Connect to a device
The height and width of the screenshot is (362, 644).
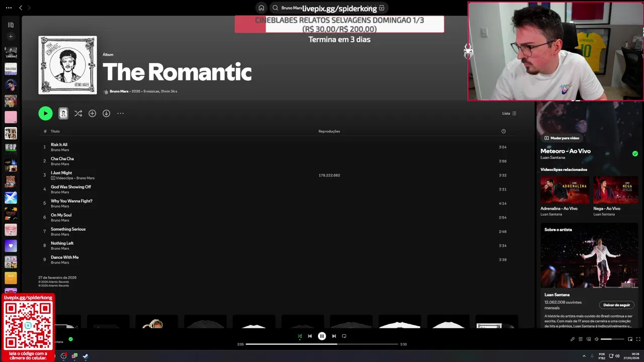click(589, 339)
